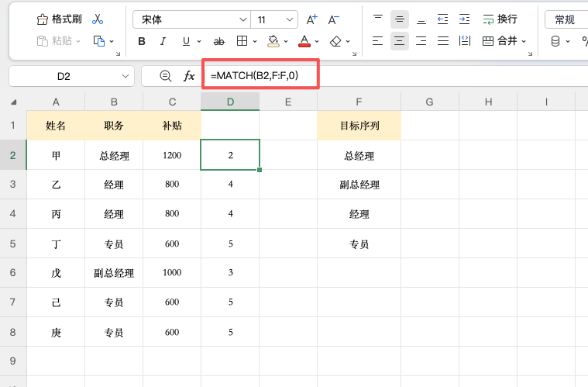Toggle horizontal center alignment
Screen dimensions: 588x387
400,41
